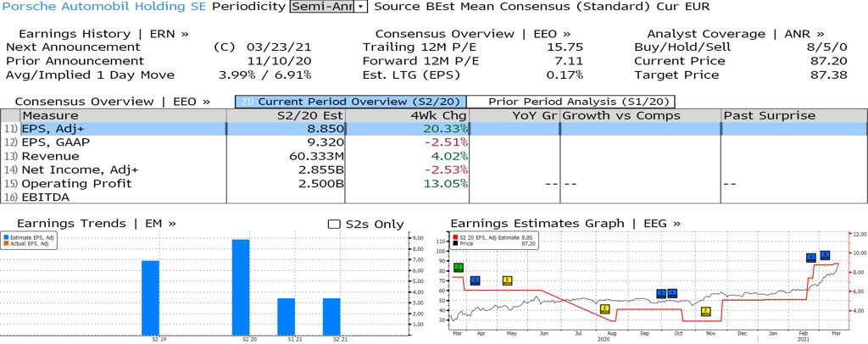Click Current Price value 87.20

828,61
